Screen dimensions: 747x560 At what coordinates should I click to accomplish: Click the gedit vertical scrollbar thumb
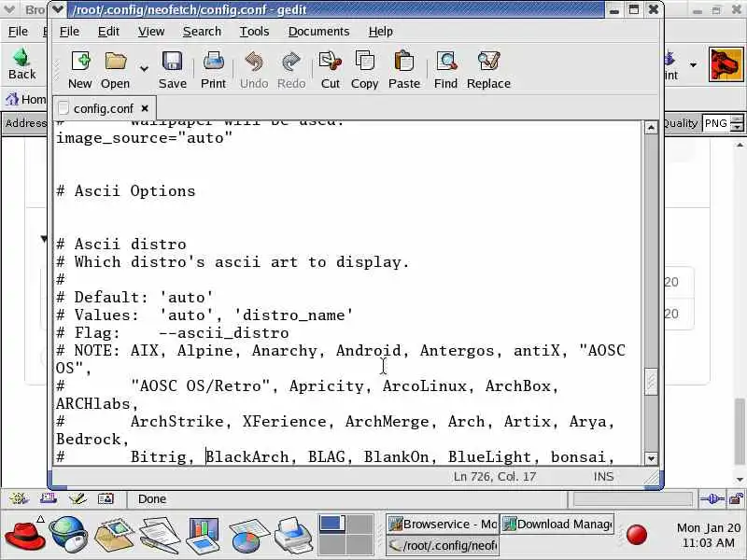[x=651, y=382]
